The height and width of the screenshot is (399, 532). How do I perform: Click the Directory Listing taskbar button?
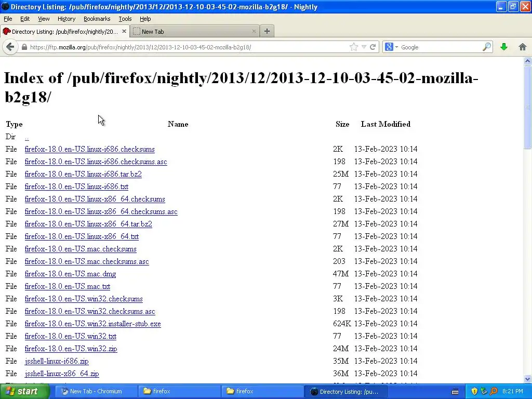coord(345,392)
